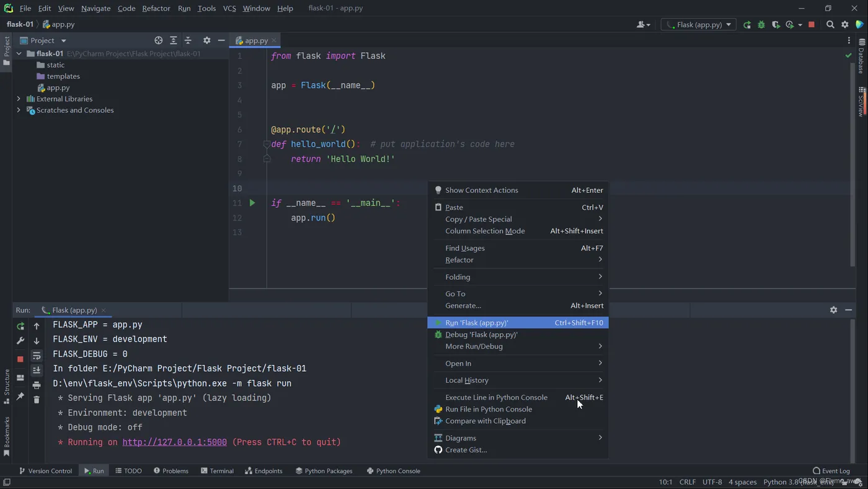868x489 pixels.
Task: Open the VCS menu in menu bar
Action: click(229, 8)
